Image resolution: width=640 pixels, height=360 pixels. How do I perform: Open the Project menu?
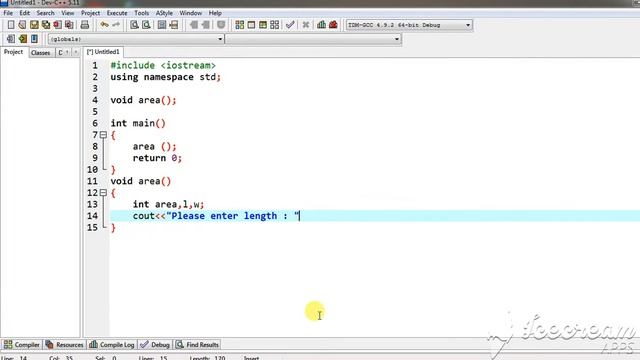(x=90, y=13)
